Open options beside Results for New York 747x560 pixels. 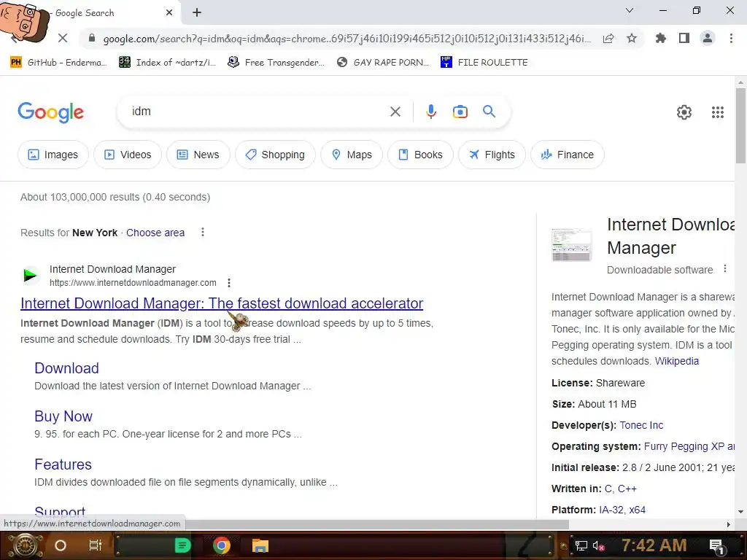pyautogui.click(x=203, y=232)
